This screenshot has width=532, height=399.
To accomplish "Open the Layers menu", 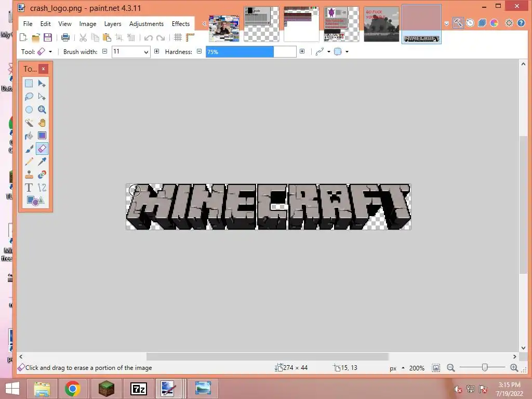I will tap(113, 24).
